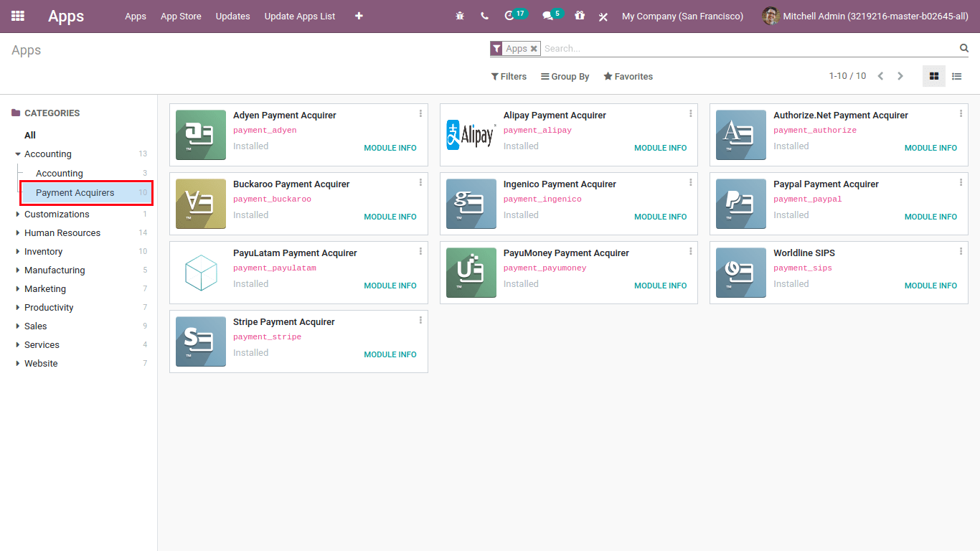The image size is (980, 551).
Task: Go to previous page arrow
Action: pos(880,76)
